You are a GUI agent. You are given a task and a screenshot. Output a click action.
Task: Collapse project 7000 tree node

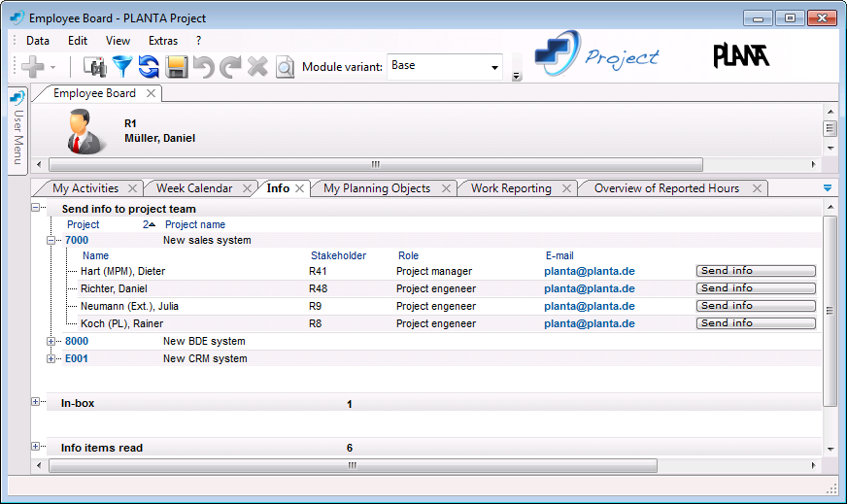(51, 241)
